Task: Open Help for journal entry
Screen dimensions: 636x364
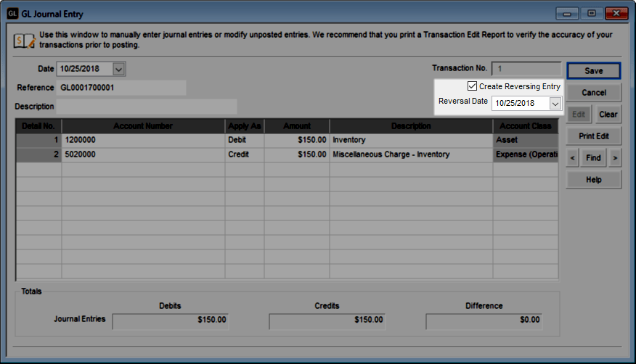Action: pos(593,180)
